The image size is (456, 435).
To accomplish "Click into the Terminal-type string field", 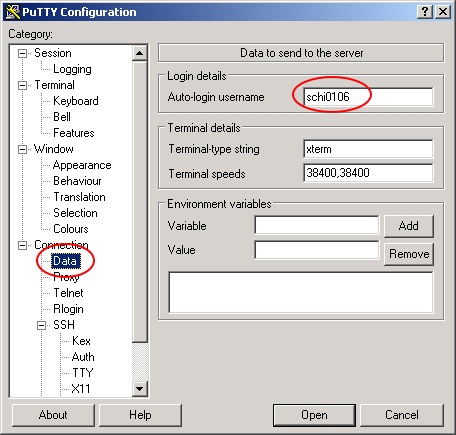I will click(368, 149).
